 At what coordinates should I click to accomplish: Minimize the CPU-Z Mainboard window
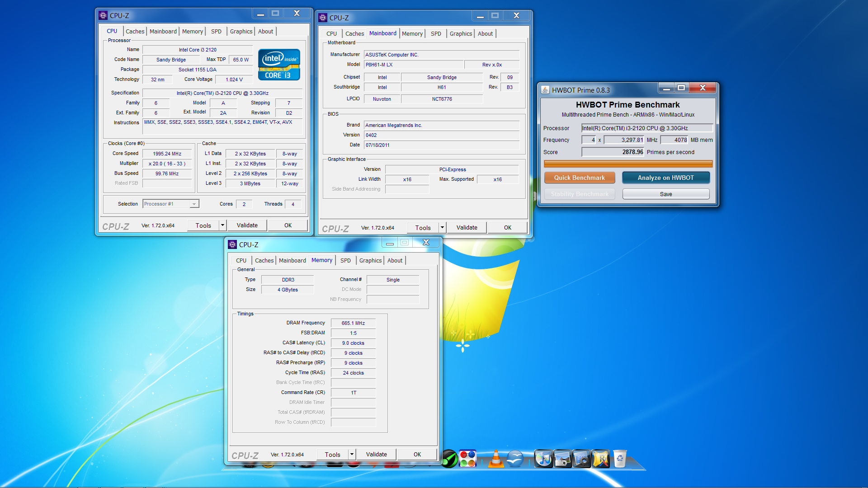tap(480, 16)
